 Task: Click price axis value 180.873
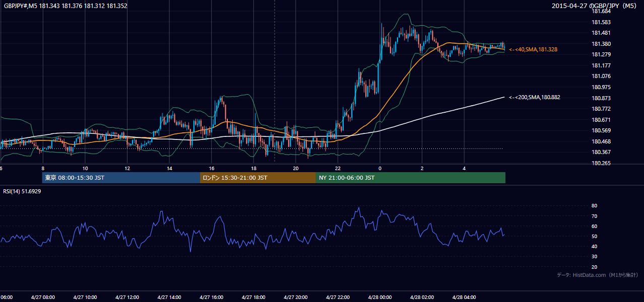pyautogui.click(x=601, y=98)
